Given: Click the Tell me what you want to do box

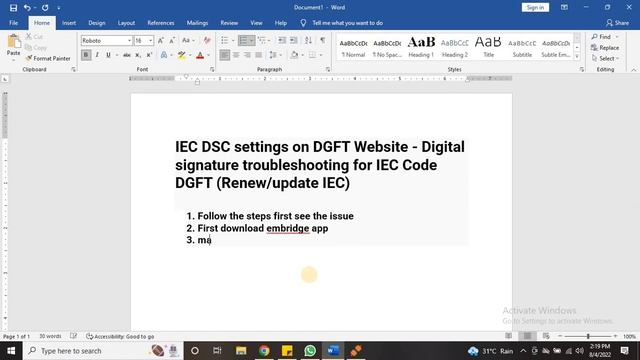Looking at the screenshot, I should (x=347, y=23).
